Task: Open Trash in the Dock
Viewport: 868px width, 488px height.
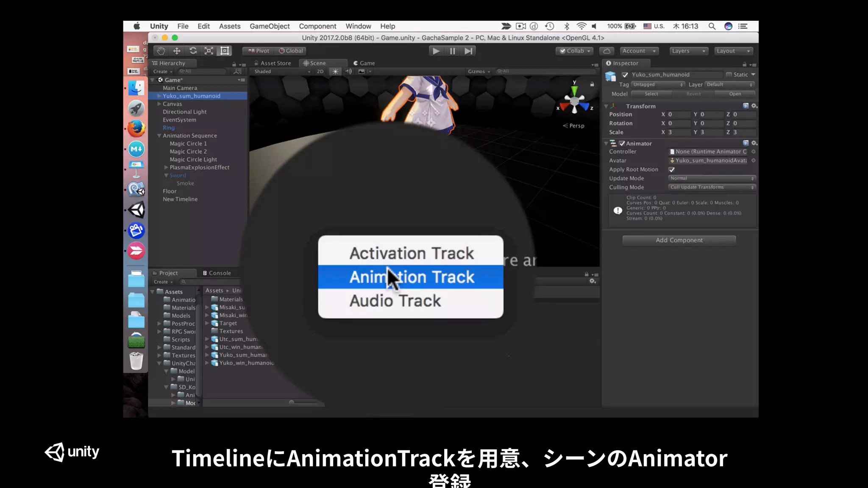Action: click(136, 360)
